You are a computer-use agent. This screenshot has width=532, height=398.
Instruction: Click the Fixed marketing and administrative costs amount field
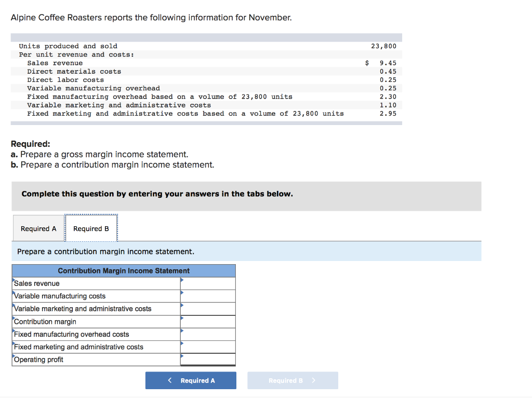pos(208,347)
